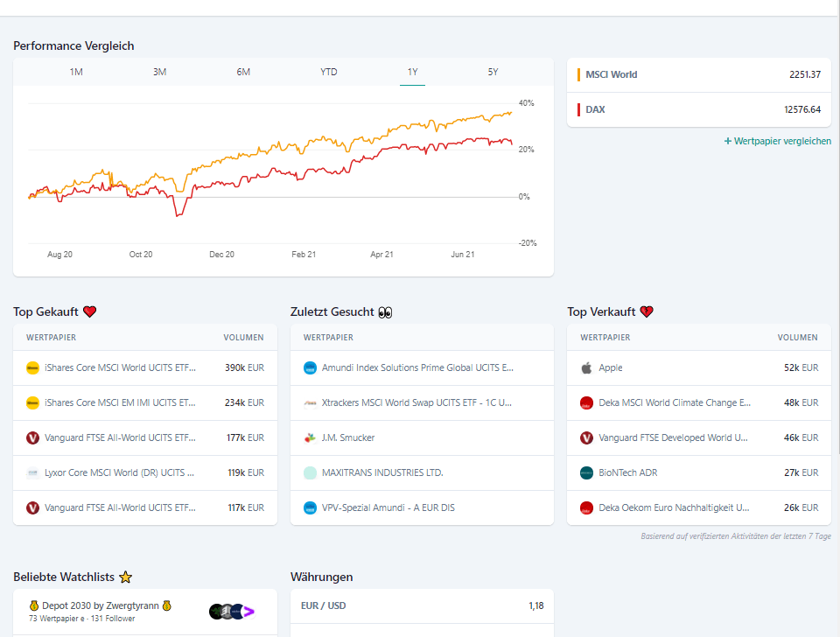The width and height of the screenshot is (840, 637).
Task: View five-year performance with 5Y tab
Action: coord(493,72)
